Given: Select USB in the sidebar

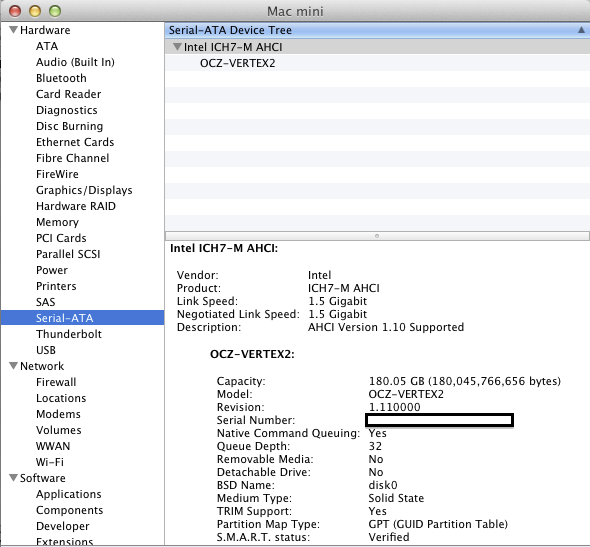Looking at the screenshot, I should click(46, 350).
